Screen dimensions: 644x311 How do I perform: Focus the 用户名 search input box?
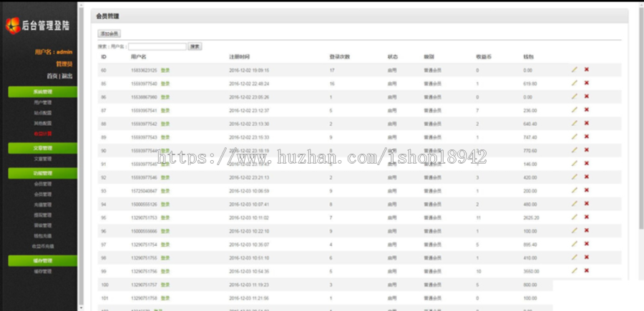coord(157,46)
